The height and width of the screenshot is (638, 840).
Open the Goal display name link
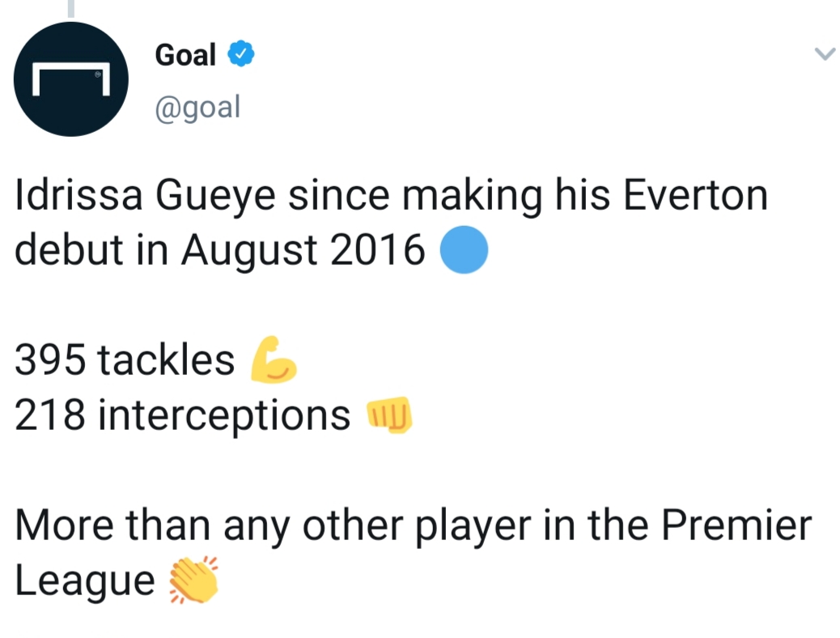[185, 55]
